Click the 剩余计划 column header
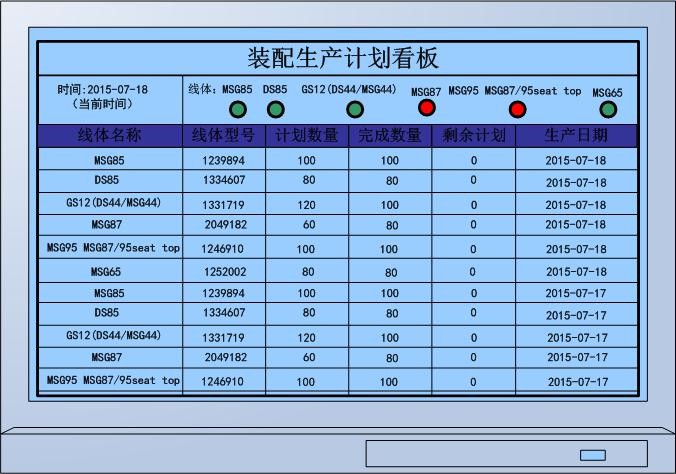 473,135
